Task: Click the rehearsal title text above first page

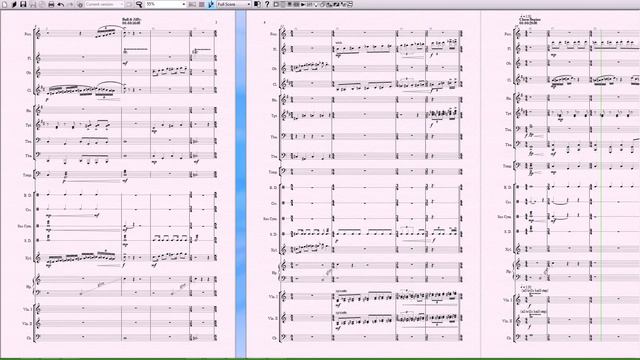Action: tap(131, 21)
